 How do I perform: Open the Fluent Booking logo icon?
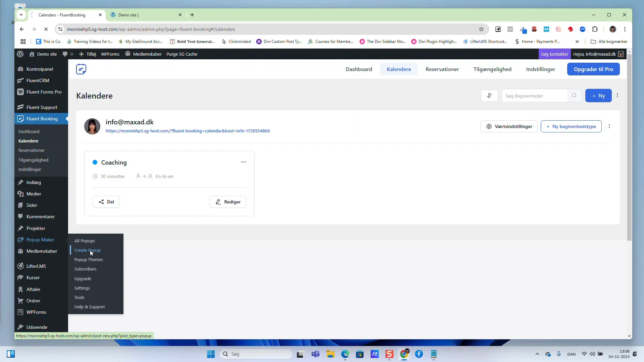(x=81, y=69)
